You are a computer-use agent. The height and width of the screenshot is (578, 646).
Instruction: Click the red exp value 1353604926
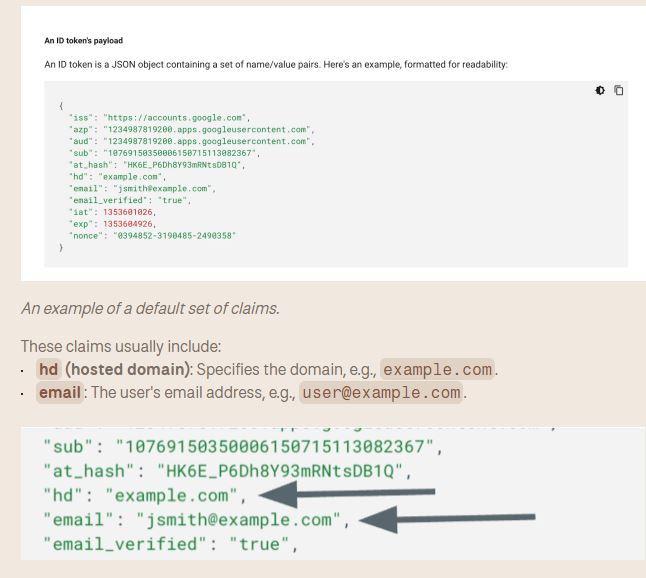tap(128, 224)
